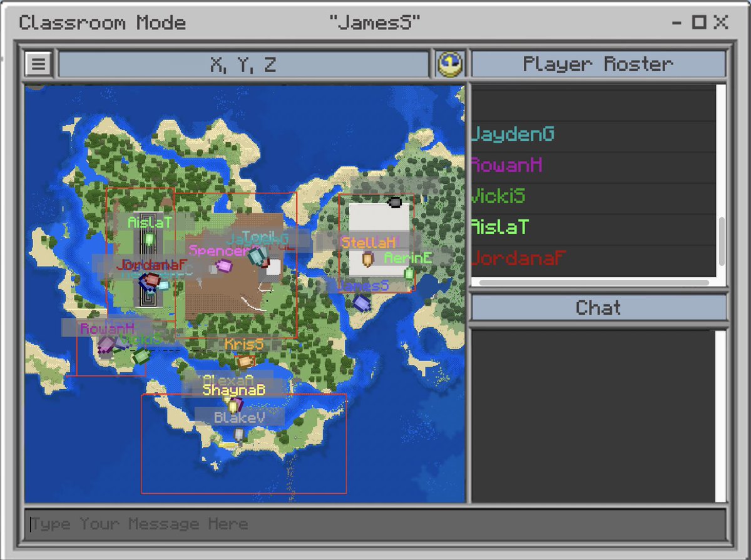Select KrisS's orange marker on the map
Viewport: 751px width, 560px height.
245,361
